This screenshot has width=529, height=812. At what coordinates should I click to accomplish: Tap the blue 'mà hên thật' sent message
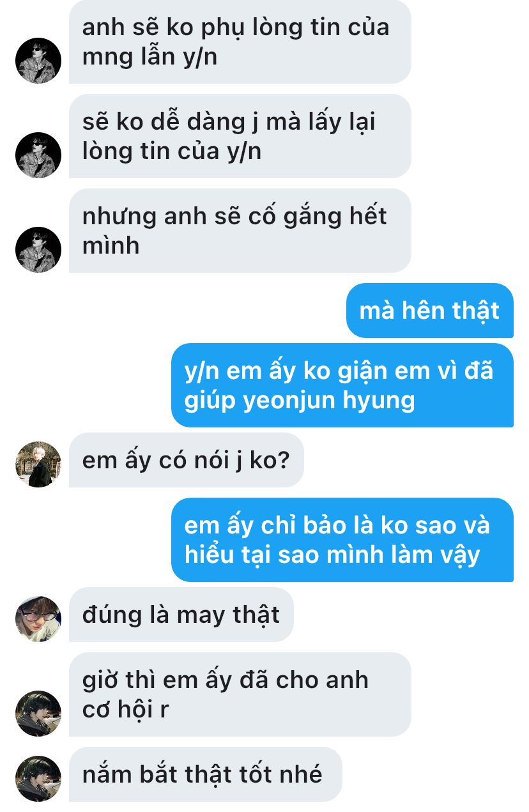click(x=430, y=310)
